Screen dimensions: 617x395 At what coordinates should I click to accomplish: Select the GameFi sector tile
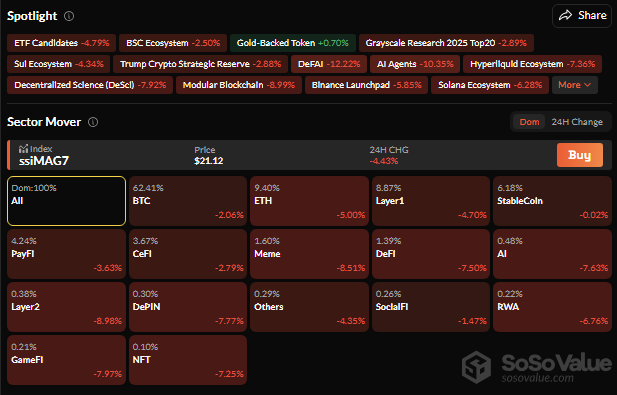pyautogui.click(x=67, y=360)
